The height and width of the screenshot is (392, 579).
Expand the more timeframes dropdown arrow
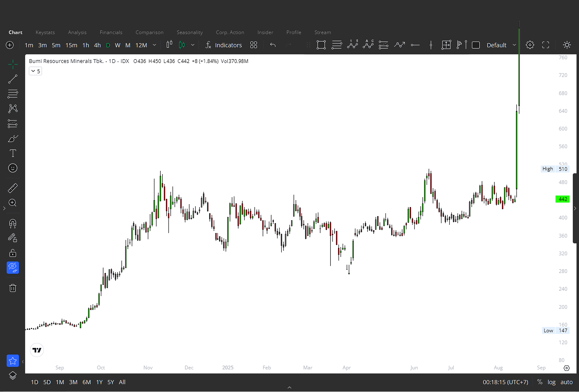(154, 45)
